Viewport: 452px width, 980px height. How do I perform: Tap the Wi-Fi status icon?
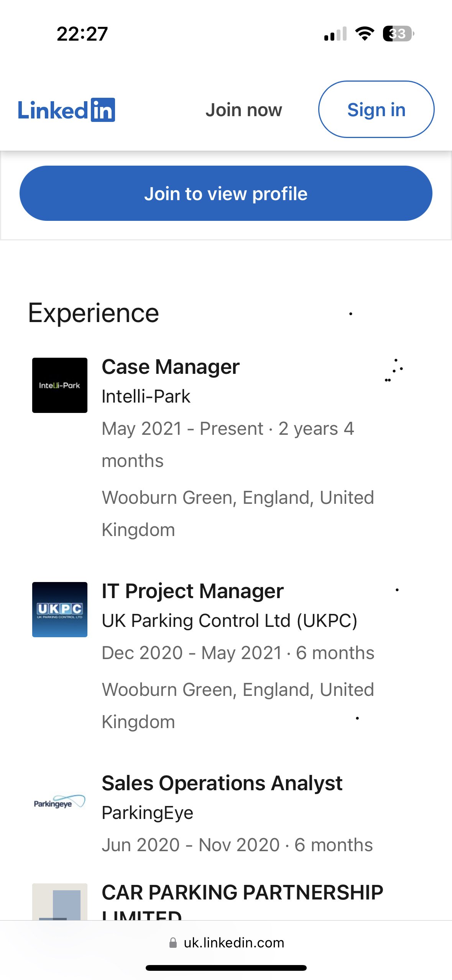point(365,34)
